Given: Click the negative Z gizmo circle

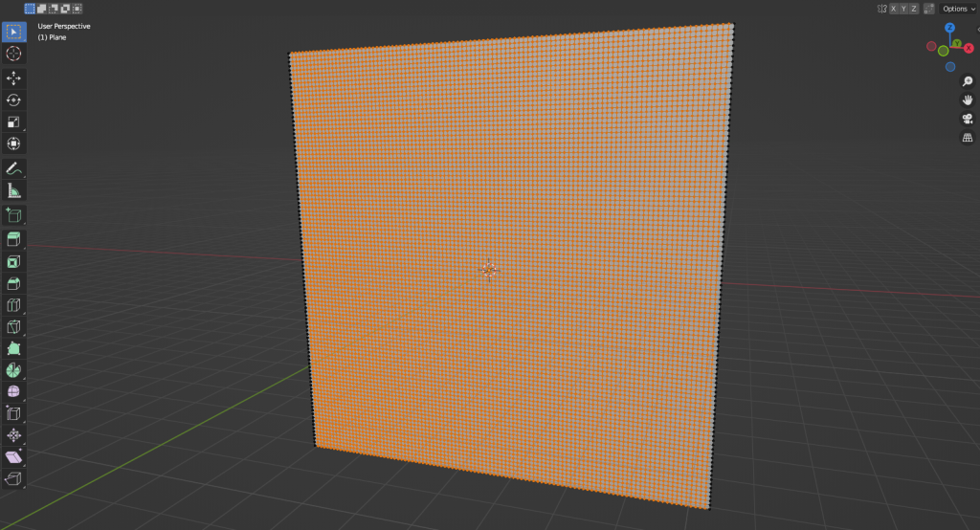Looking at the screenshot, I should point(950,67).
